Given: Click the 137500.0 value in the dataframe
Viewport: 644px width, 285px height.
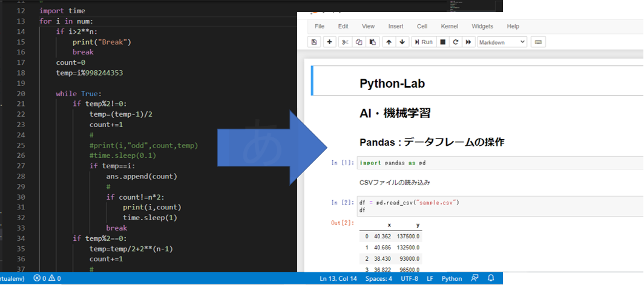Looking at the screenshot, I should pyautogui.click(x=408, y=237).
